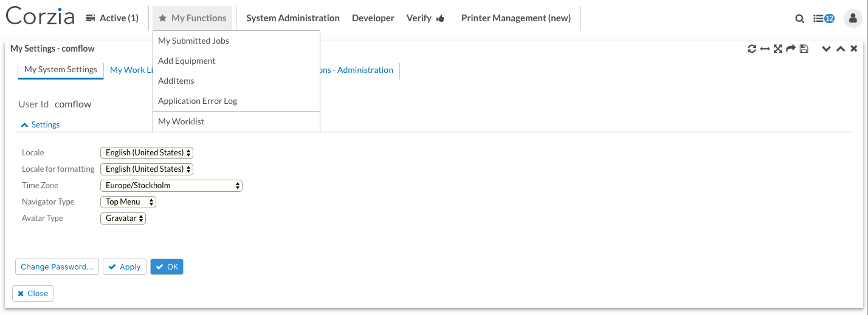The image size is (868, 315).
Task: Refresh the My Settings panel
Action: (x=752, y=49)
